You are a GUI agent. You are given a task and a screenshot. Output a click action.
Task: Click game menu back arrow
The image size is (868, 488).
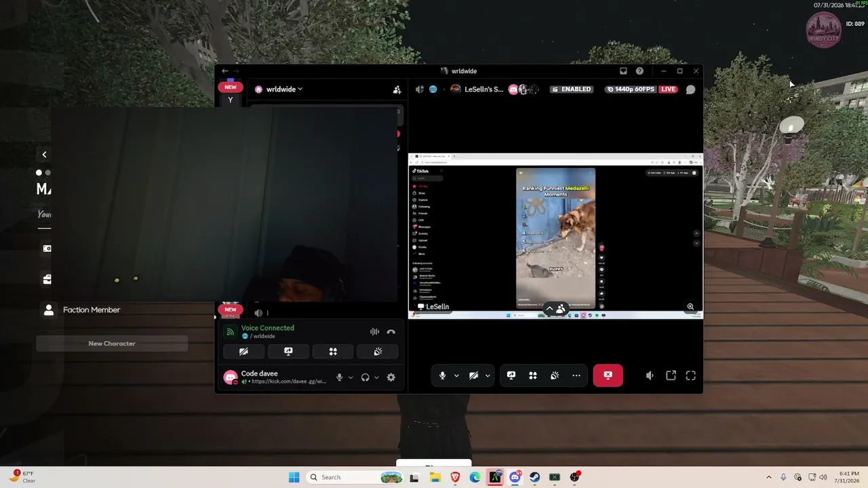point(44,155)
